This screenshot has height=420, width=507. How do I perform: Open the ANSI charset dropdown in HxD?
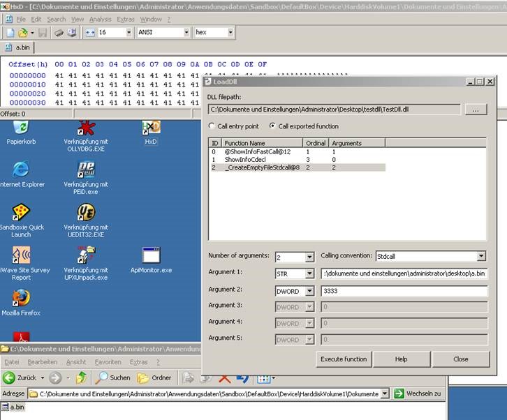186,32
